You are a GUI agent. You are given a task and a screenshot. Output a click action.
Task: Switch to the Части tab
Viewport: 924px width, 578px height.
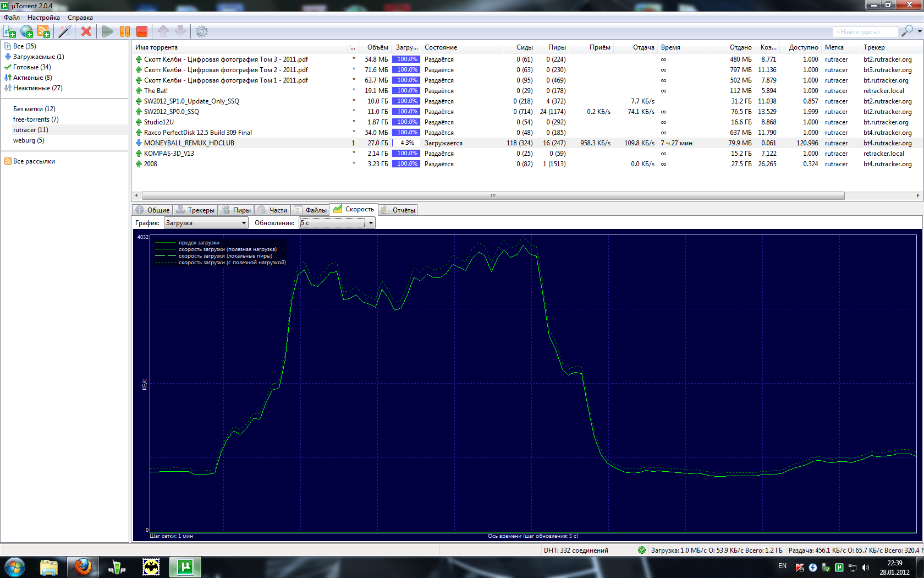tap(272, 210)
